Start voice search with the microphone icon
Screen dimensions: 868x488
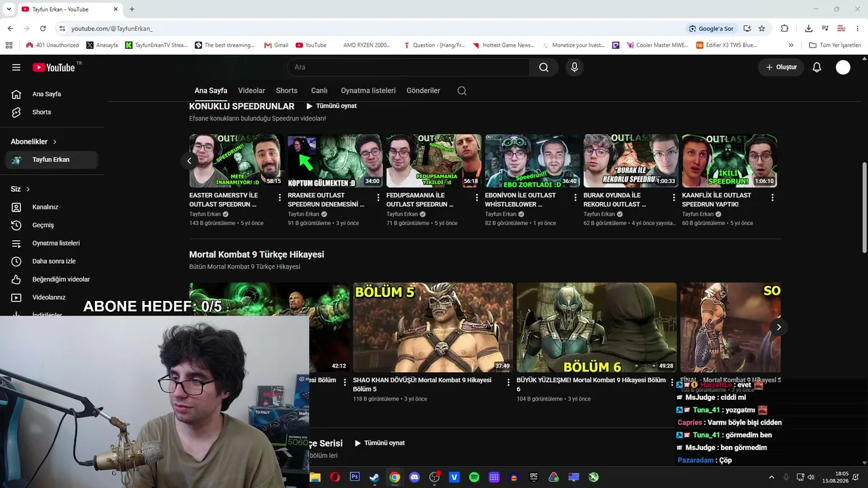coord(574,67)
